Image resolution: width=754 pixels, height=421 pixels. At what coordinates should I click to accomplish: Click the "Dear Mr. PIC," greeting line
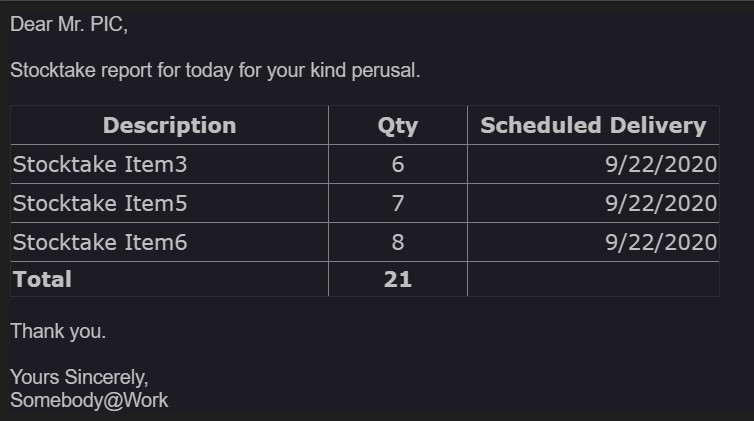pos(69,26)
